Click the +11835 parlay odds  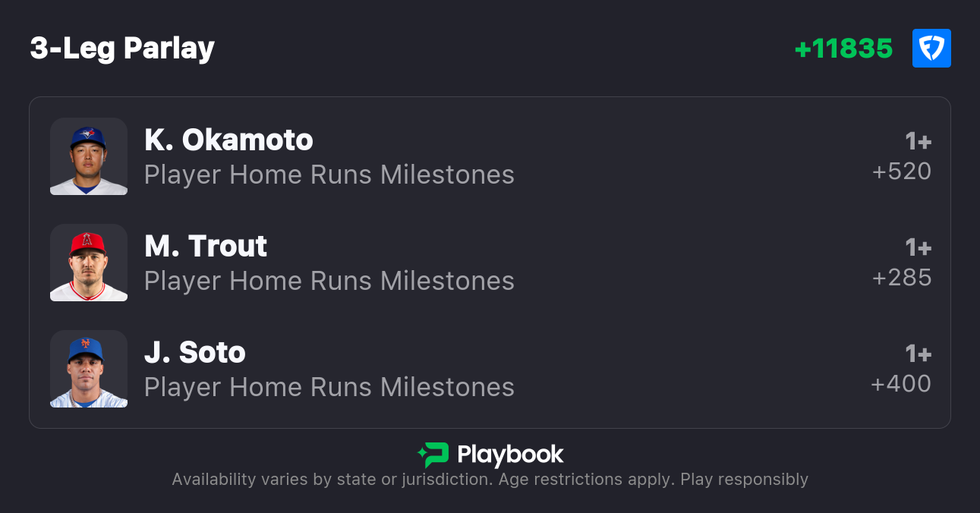[843, 49]
